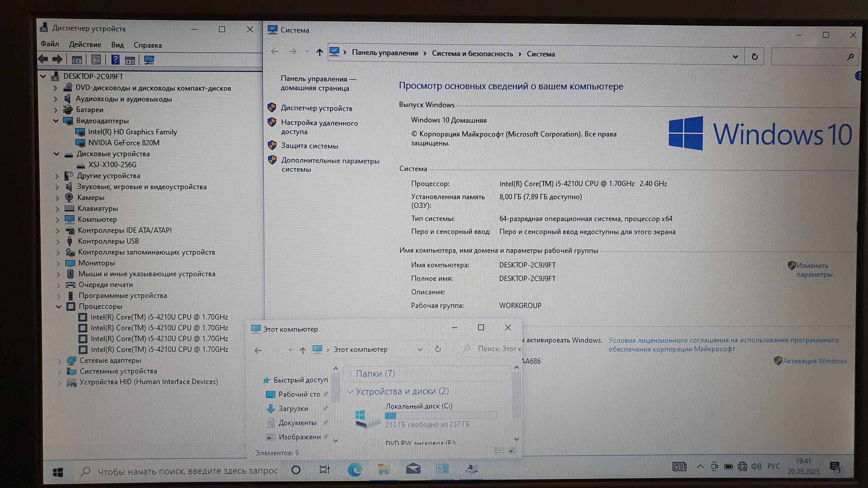
Task: Click the Device Manager help toolbar icon
Action: pos(115,60)
